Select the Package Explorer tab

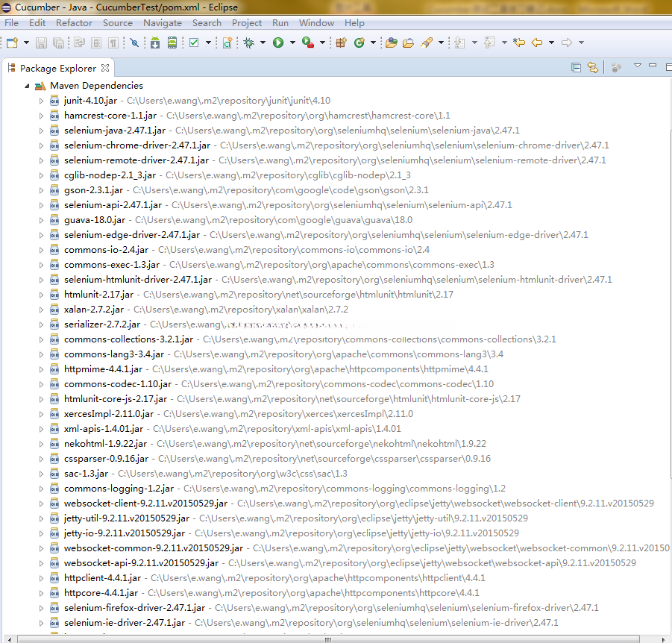(58, 68)
